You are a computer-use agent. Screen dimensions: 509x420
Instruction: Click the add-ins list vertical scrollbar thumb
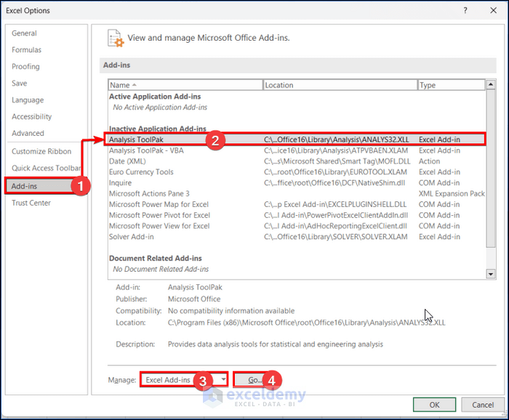(x=491, y=169)
